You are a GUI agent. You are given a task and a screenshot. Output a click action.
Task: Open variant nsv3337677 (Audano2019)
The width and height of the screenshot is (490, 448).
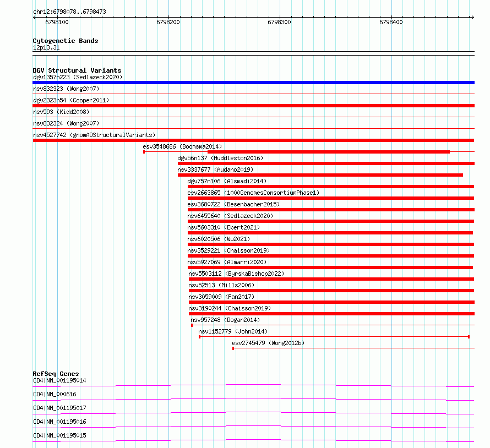point(215,170)
